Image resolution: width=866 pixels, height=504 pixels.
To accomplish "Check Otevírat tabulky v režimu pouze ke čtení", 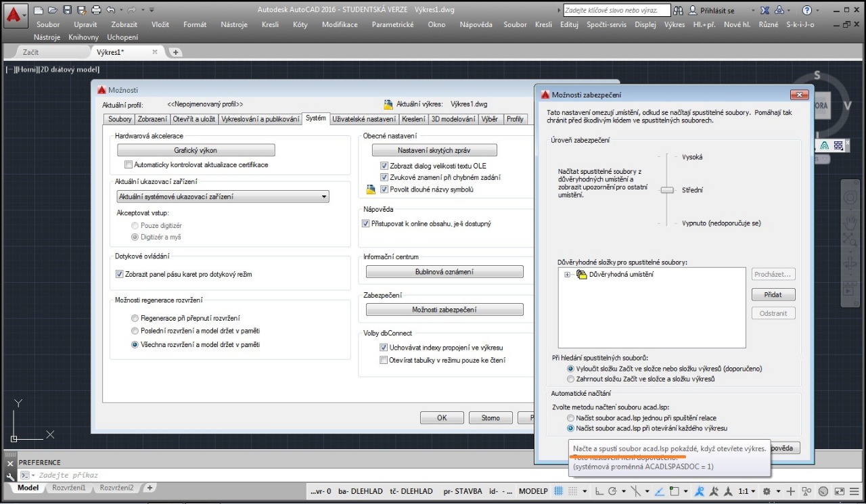I will [x=384, y=360].
